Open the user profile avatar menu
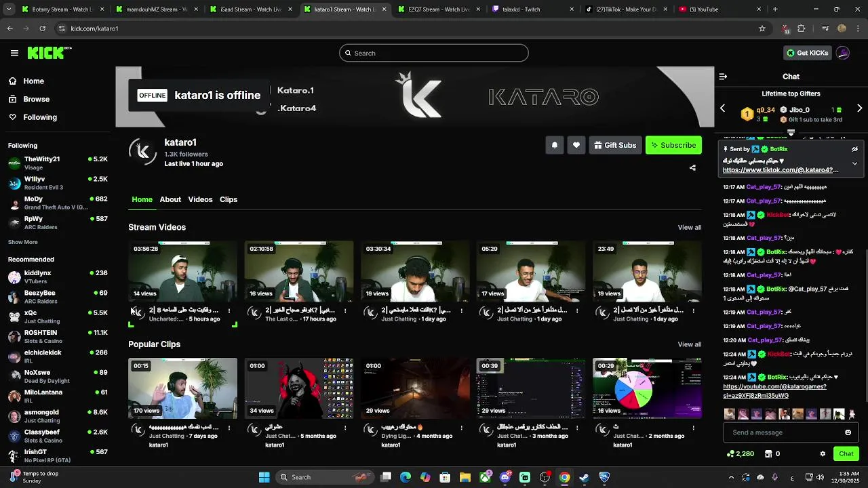 (843, 53)
